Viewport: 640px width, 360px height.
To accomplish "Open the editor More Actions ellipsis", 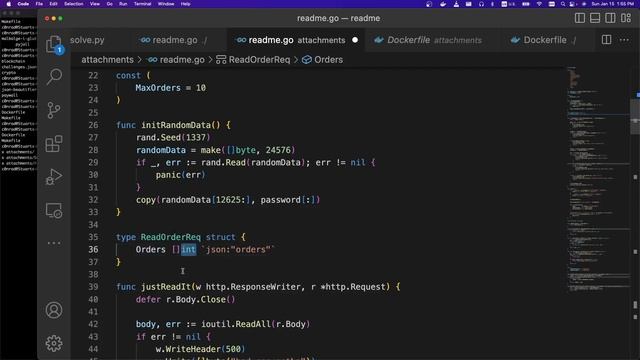I will click(624, 40).
